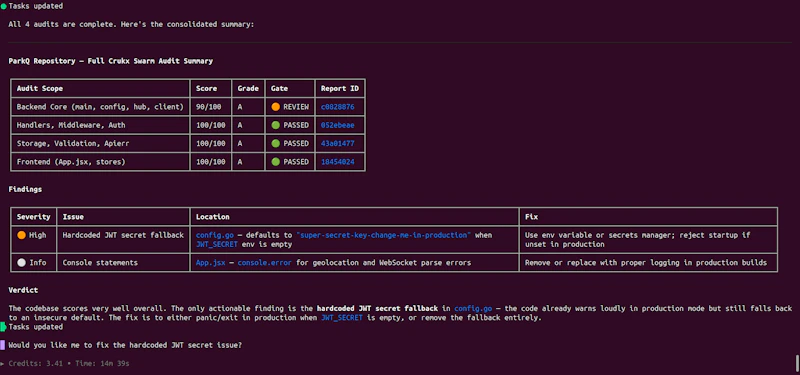Click the 'Verdict' section heading
800x375 pixels.
[x=23, y=290]
